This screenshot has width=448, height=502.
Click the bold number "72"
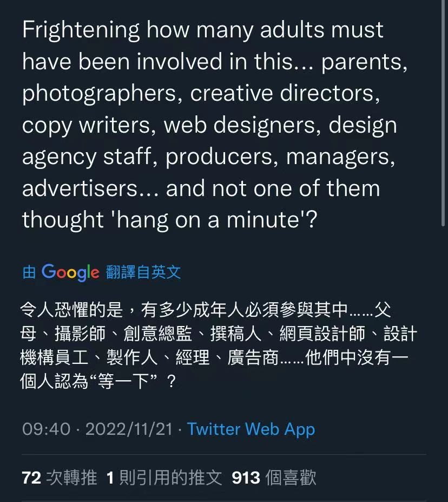[31, 478]
